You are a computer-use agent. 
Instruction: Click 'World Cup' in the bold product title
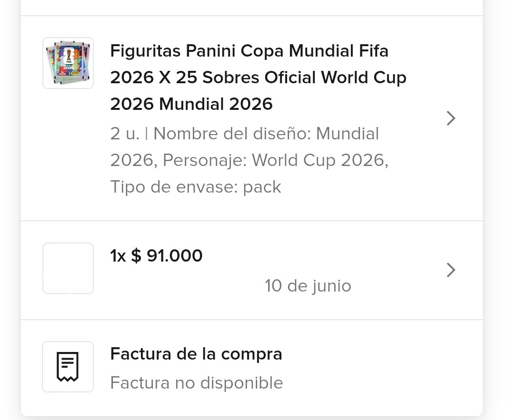[364, 78]
